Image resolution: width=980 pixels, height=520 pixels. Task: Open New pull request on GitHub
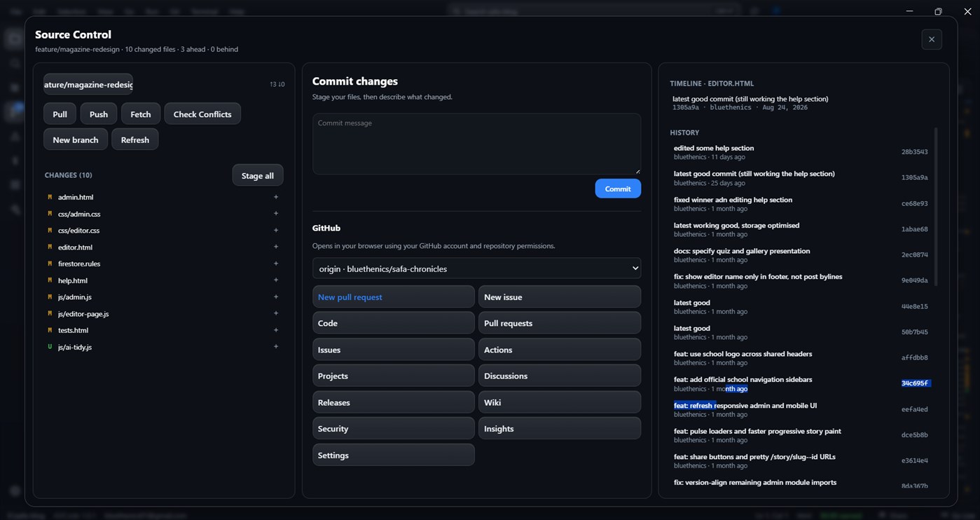pyautogui.click(x=394, y=297)
